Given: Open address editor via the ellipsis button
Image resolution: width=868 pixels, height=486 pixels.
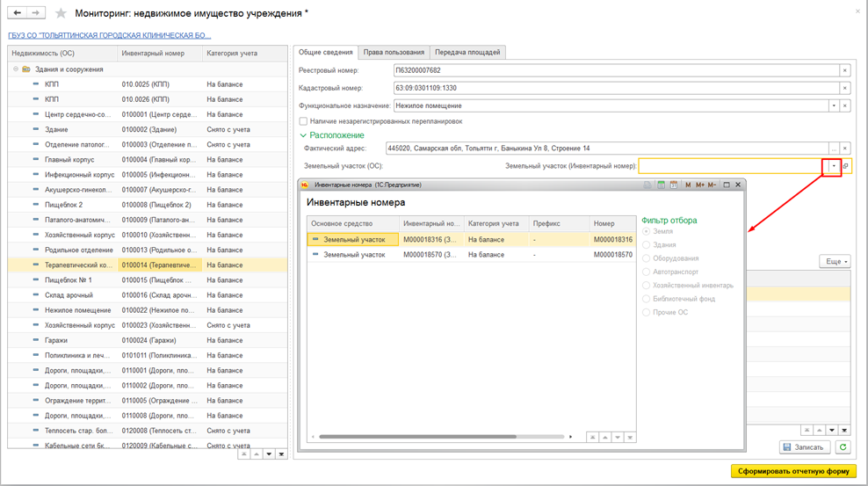Looking at the screenshot, I should 834,149.
